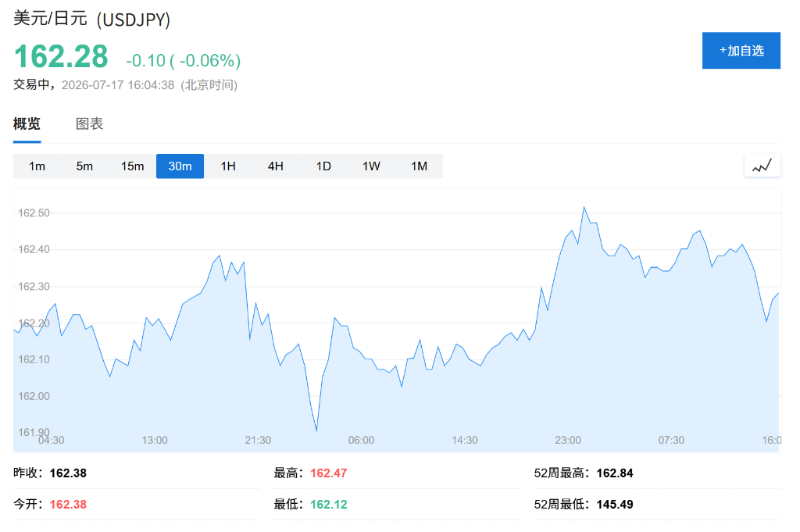Set chart period to 1W

point(371,166)
